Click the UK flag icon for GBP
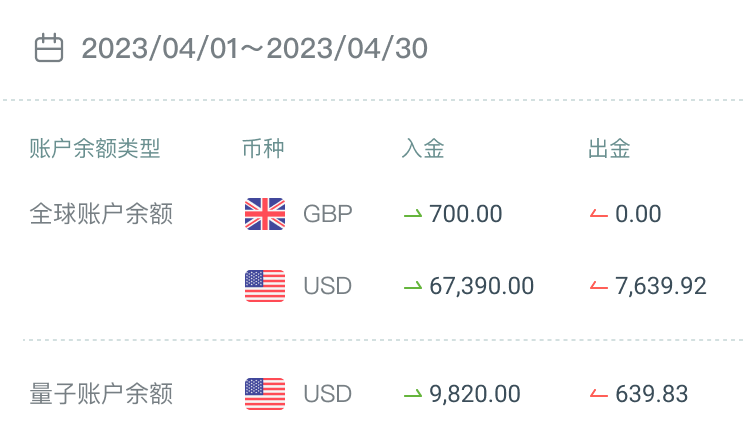 (265, 214)
